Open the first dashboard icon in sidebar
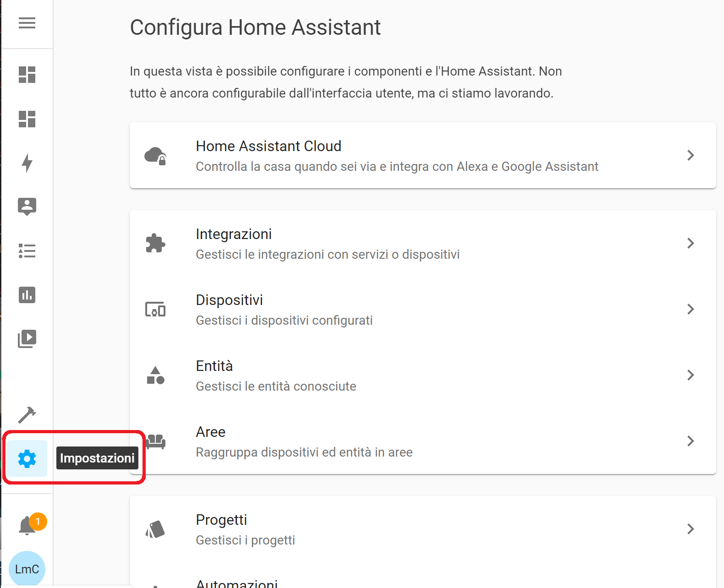The image size is (724, 588). click(x=27, y=75)
